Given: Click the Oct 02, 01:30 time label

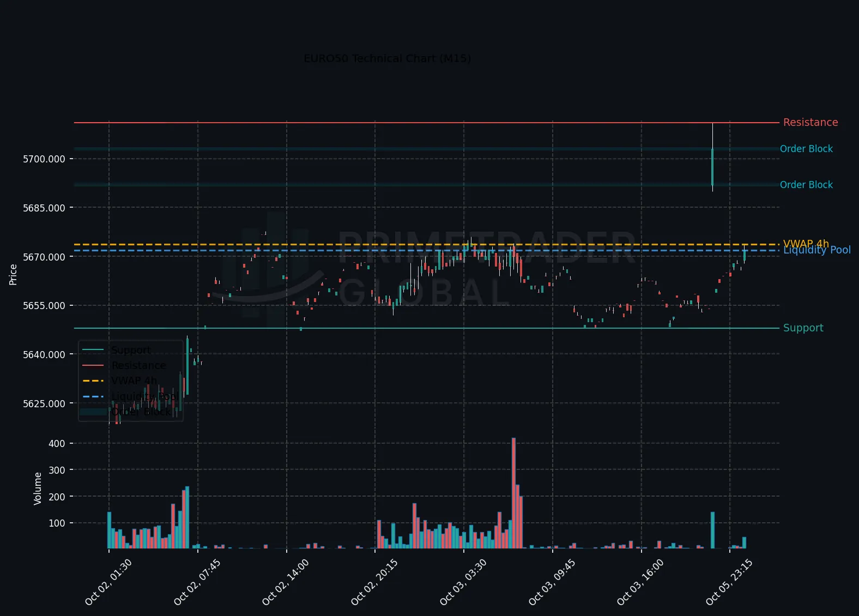Looking at the screenshot, I should point(108,582).
